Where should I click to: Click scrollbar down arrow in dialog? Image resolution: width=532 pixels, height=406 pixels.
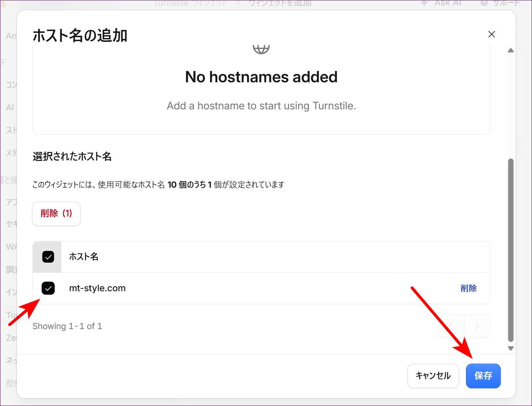[511, 348]
